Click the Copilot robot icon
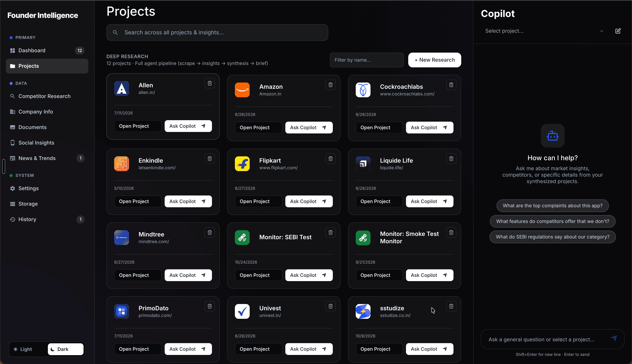Viewport: 632px width, 364px height. click(x=552, y=136)
